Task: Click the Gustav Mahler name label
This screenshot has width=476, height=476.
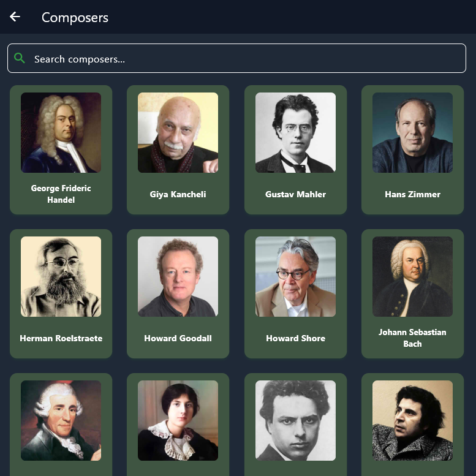Action: 295,194
